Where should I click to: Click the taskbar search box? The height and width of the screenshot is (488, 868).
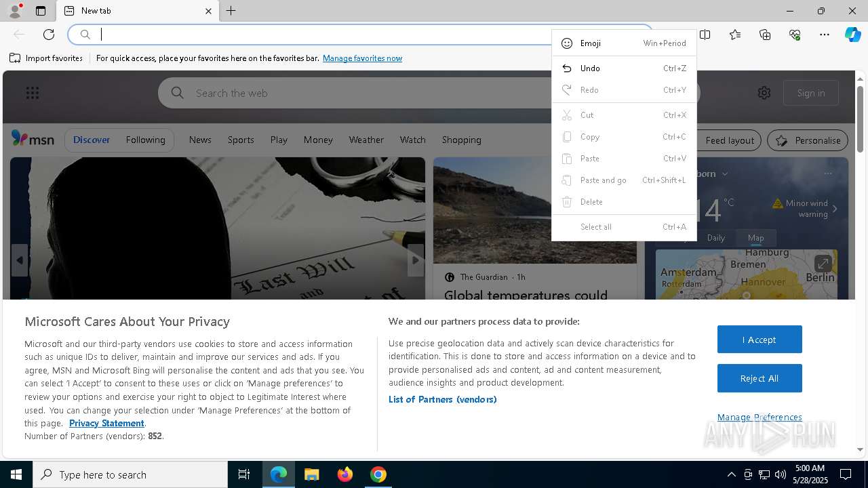tap(130, 474)
